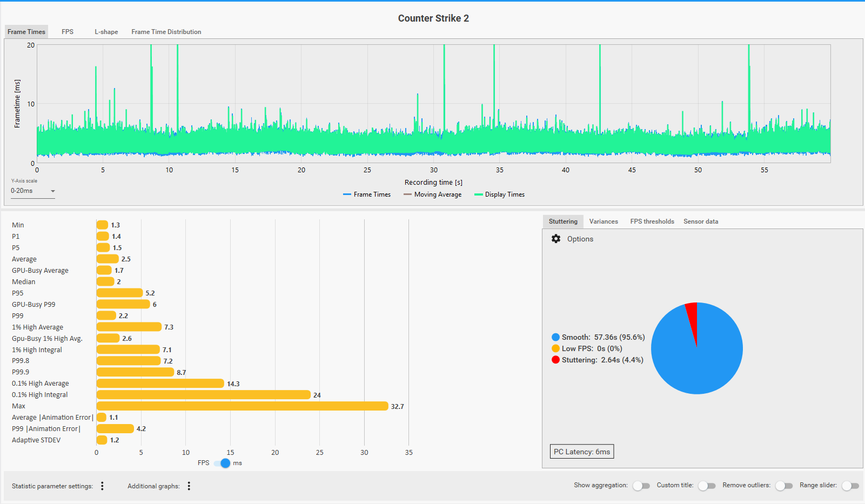This screenshot has height=504, width=865.
Task: Click the 'Statistic parameter settings:' label
Action: coord(52,486)
